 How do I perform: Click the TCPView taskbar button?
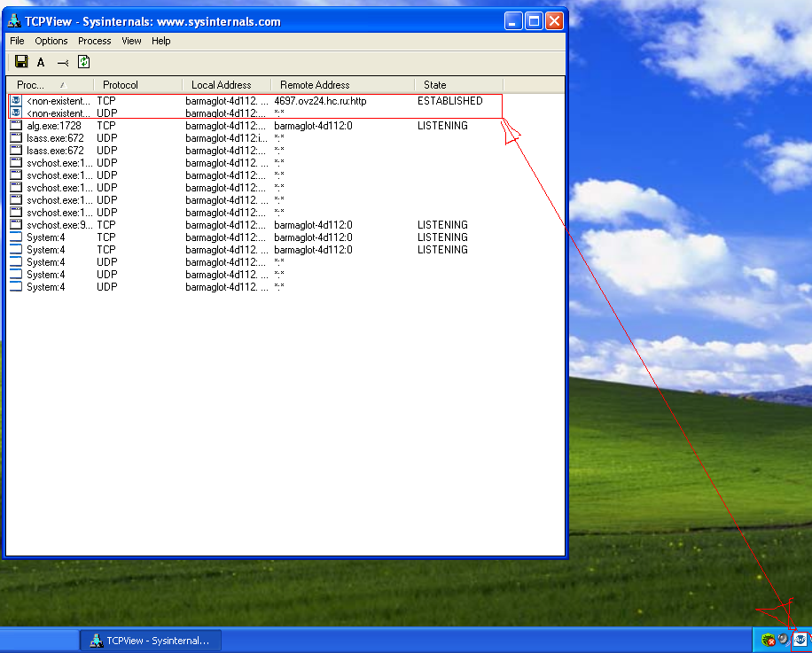[x=151, y=641]
